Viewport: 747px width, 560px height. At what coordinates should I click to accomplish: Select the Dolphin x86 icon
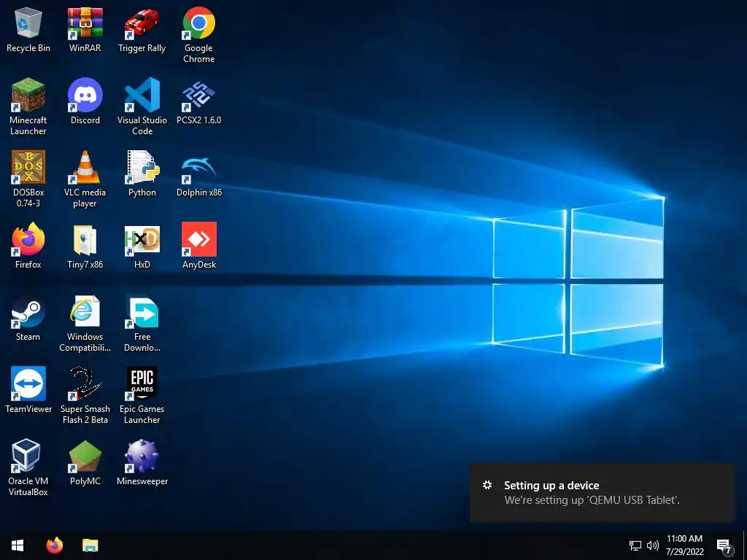[x=198, y=174]
